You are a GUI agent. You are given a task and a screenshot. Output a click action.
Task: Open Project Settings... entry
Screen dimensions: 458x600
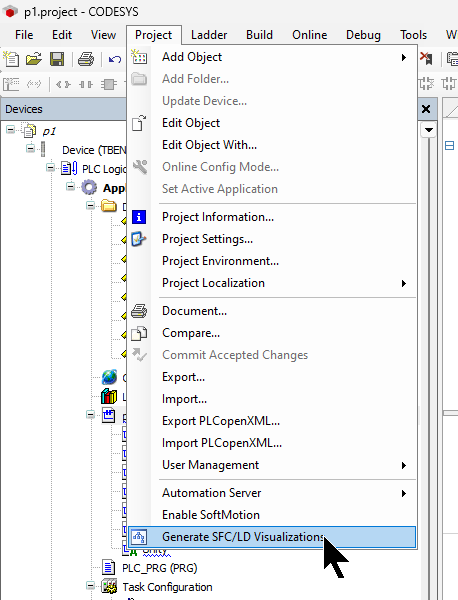[272, 239]
